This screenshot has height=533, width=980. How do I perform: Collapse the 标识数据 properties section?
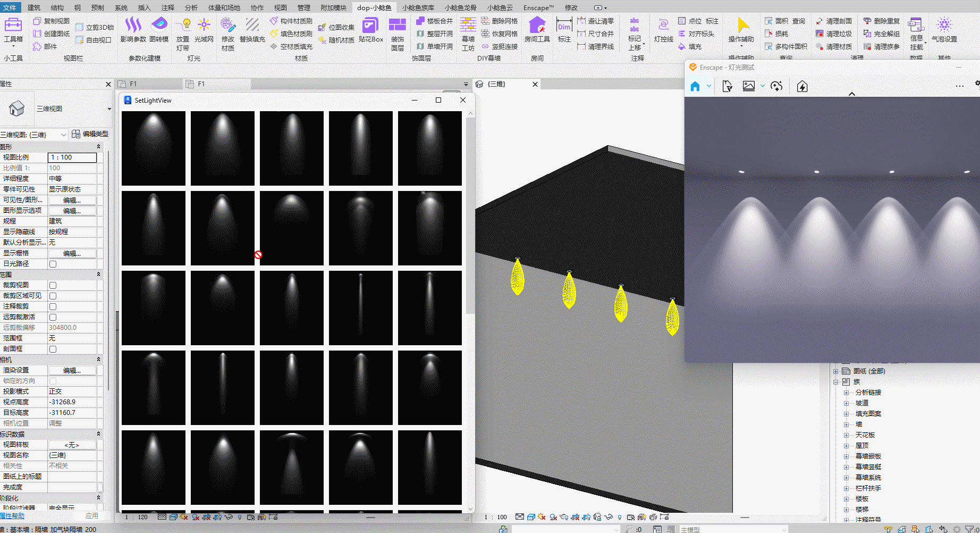point(98,434)
